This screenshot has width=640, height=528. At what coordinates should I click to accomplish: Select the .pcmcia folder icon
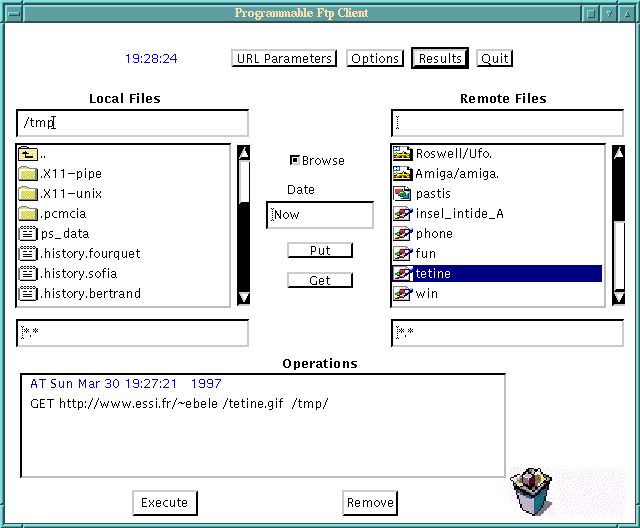(28, 214)
